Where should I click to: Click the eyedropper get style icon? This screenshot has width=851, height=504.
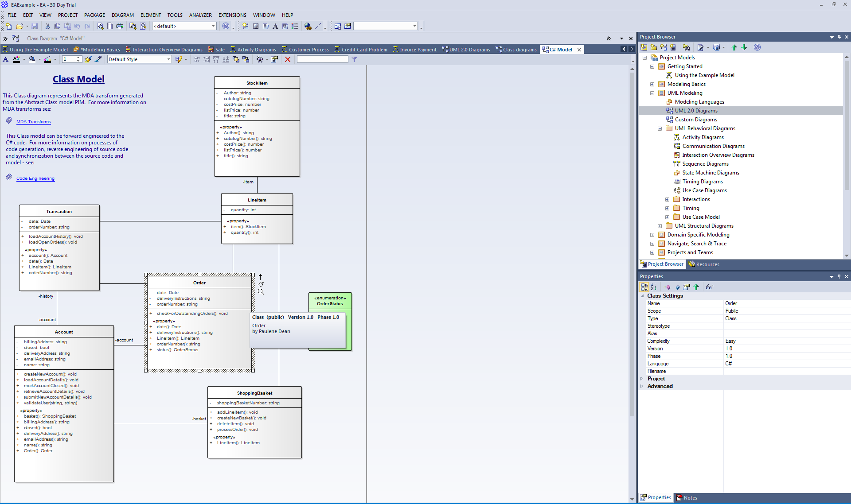[x=98, y=59]
